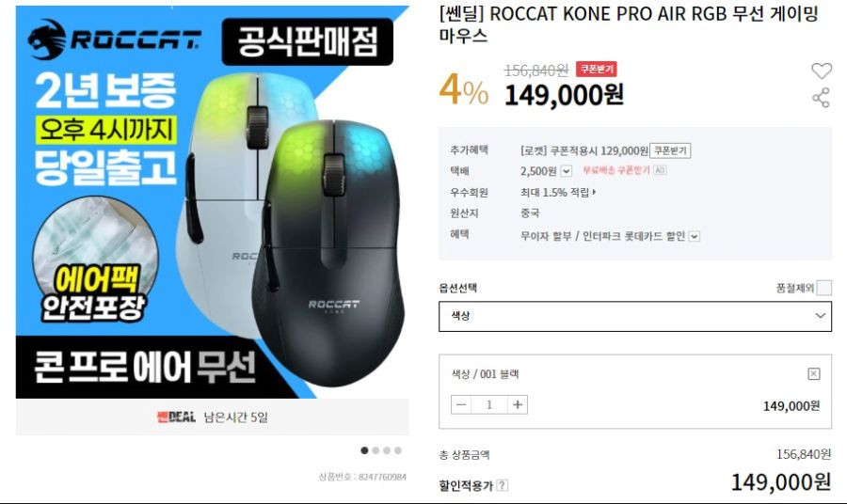Switch to the second product image dot
This screenshot has width=847, height=504.
(376, 450)
